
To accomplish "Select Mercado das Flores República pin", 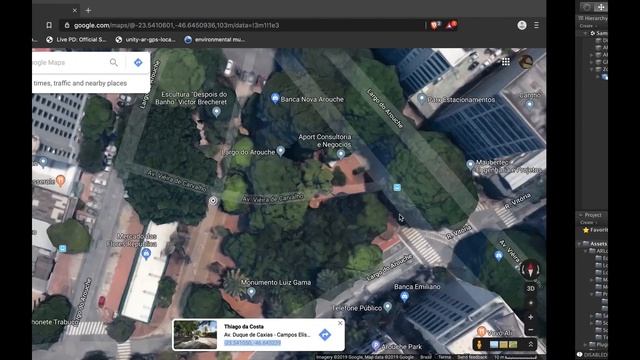I will pyautogui.click(x=146, y=254).
